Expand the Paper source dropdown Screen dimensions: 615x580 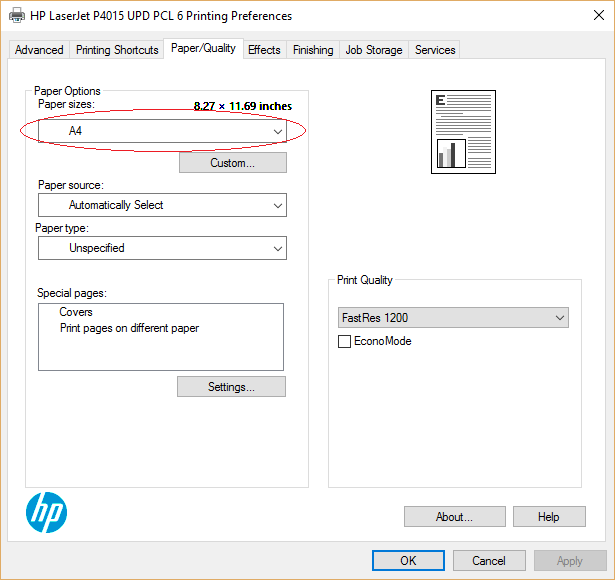coord(162,205)
